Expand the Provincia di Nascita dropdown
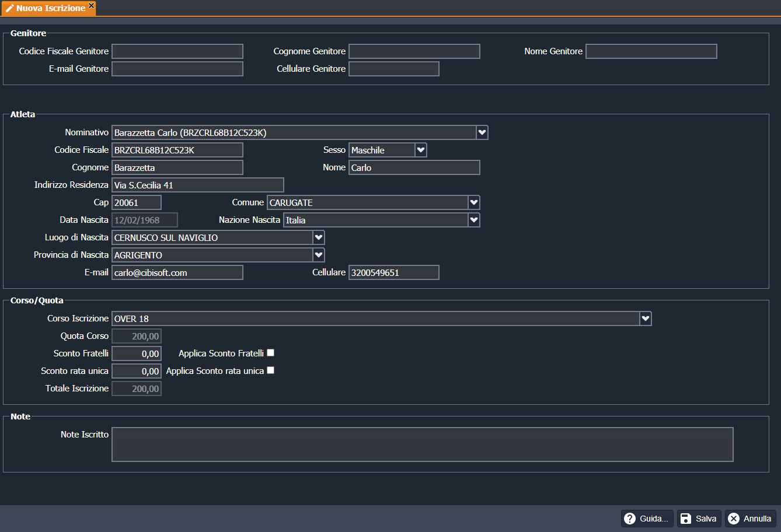Image resolution: width=781 pixels, height=532 pixels. click(319, 255)
